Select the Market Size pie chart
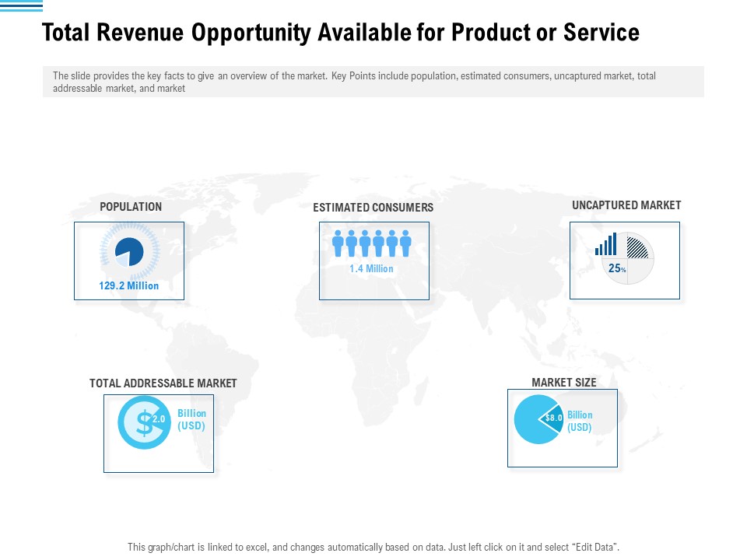The height and width of the screenshot is (560, 747). pyautogui.click(x=538, y=419)
